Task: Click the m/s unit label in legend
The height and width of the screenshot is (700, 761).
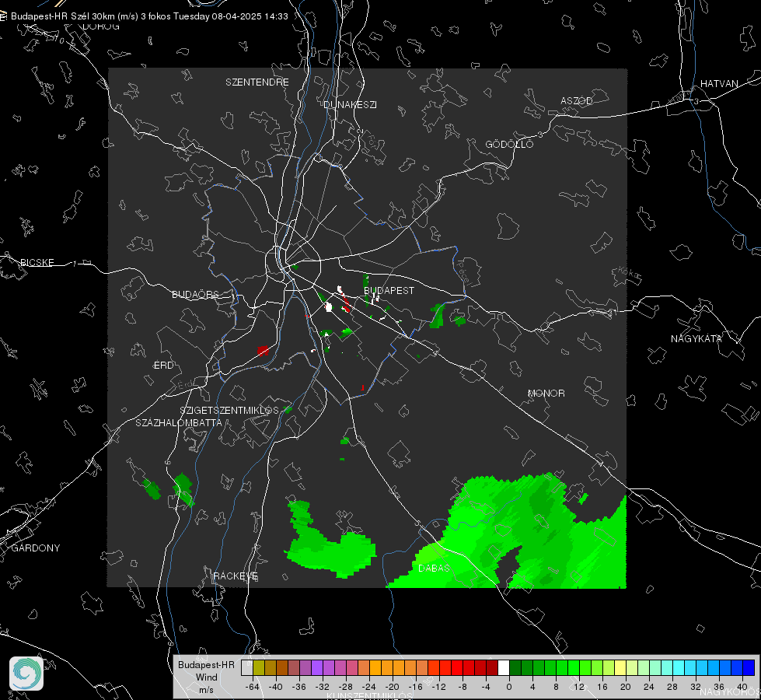Action: [206, 690]
